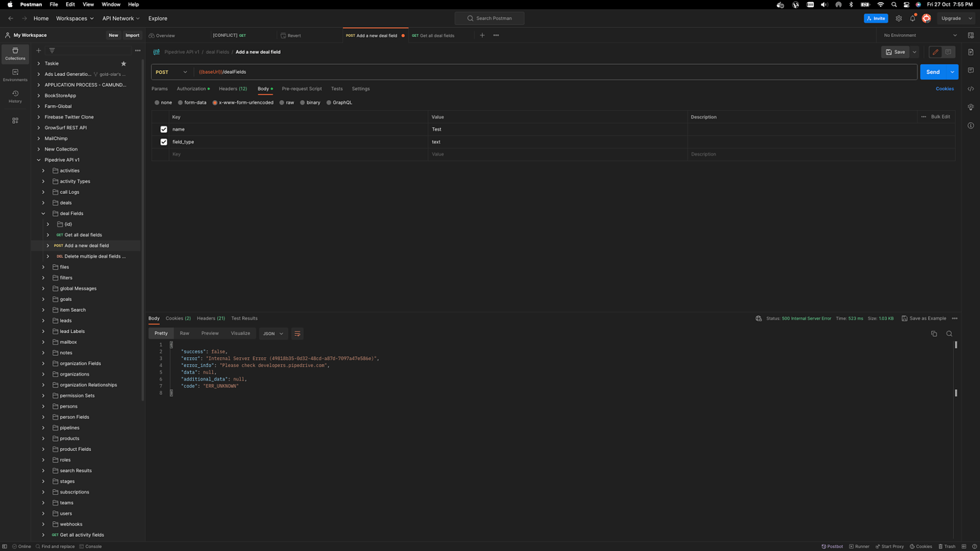The width and height of the screenshot is (980, 551).
Task: Star the Taskie collection
Action: point(124,64)
